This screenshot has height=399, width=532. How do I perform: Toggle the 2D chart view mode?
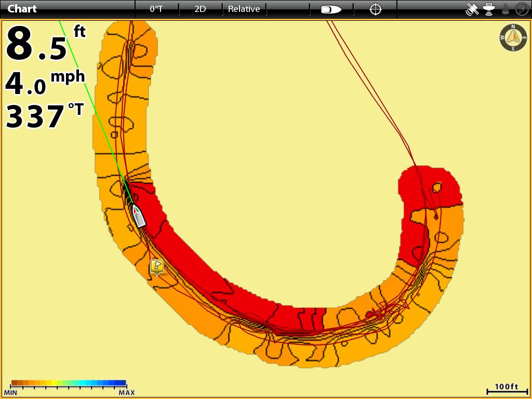[x=200, y=9]
